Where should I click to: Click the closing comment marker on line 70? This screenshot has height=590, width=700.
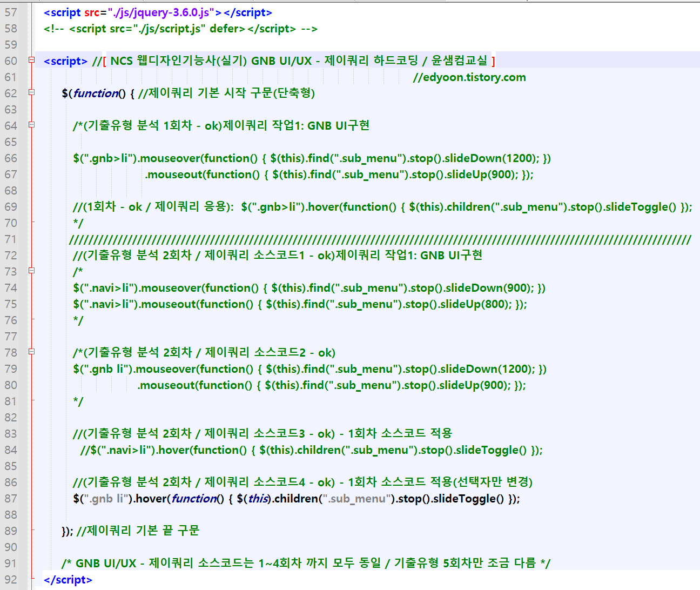[78, 223]
